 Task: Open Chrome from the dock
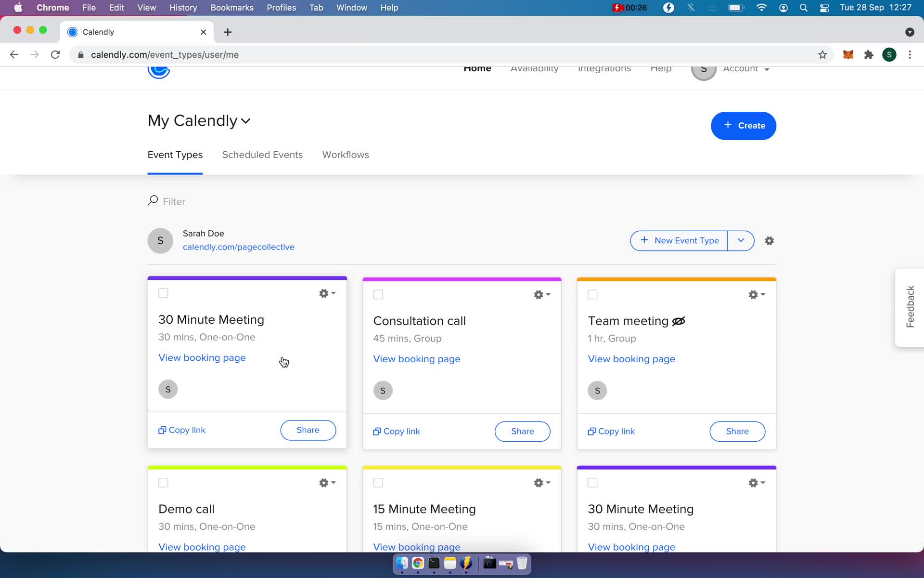[418, 563]
